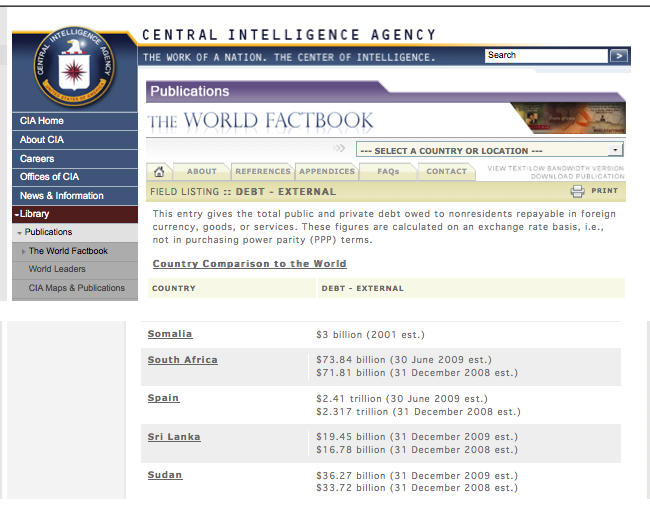Open World Leaders sidebar link

click(x=75, y=269)
